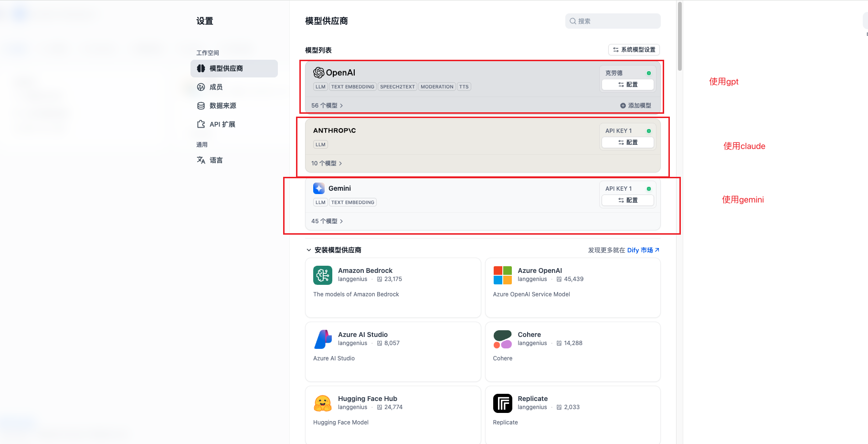The height and width of the screenshot is (444, 868).
Task: Click the 数据来源 database icon
Action: [x=201, y=106]
